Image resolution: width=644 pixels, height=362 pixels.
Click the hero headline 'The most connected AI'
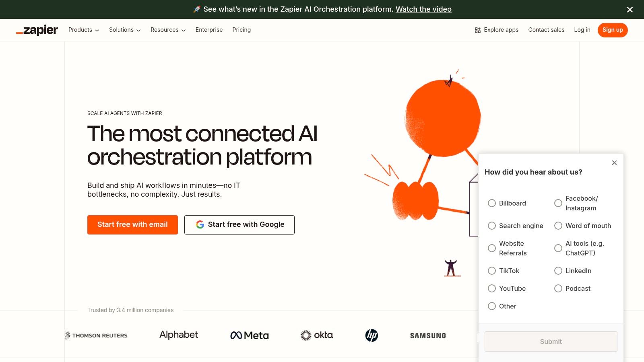click(x=202, y=134)
